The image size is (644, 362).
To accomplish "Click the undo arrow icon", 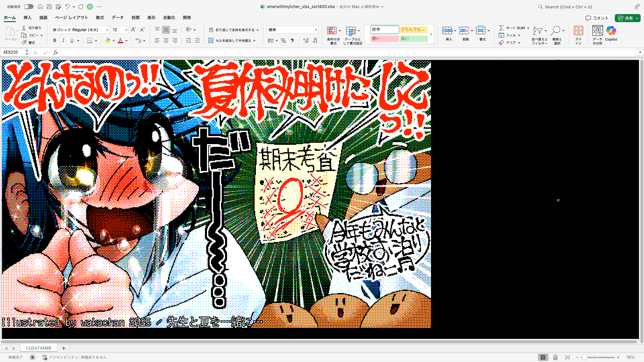I will click(x=67, y=7).
